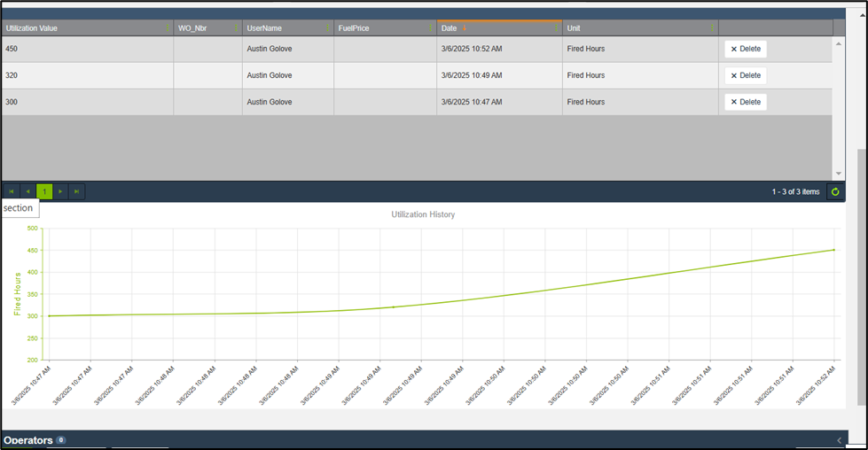Select the Austin Golove cell in first row
Image resolution: width=868 pixels, height=450 pixels.
(270, 49)
